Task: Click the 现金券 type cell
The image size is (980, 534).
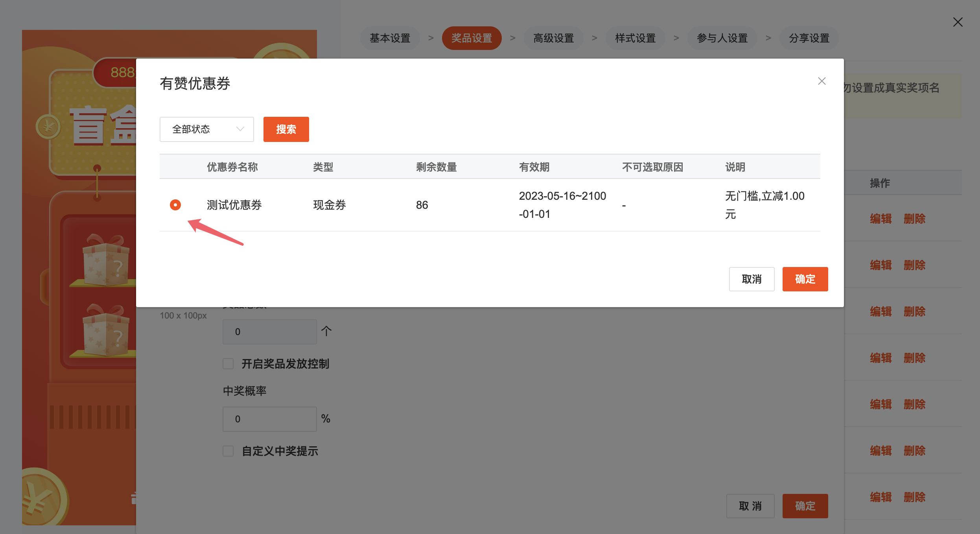Action: (x=330, y=205)
